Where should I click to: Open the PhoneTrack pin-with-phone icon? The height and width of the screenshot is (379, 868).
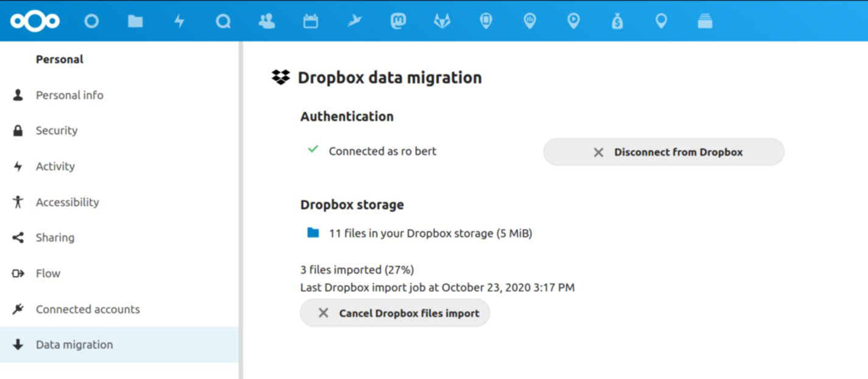click(x=486, y=21)
